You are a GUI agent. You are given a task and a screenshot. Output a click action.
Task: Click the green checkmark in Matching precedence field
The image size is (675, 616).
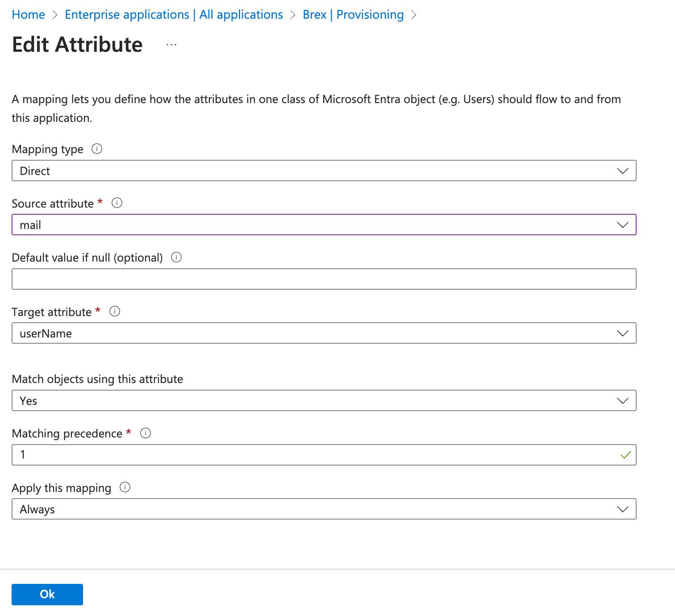pyautogui.click(x=626, y=455)
